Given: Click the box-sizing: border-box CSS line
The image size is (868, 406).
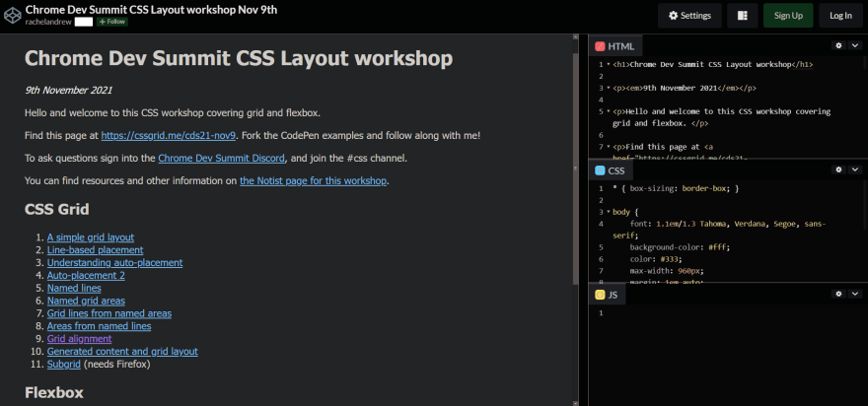Looking at the screenshot, I should (x=676, y=188).
